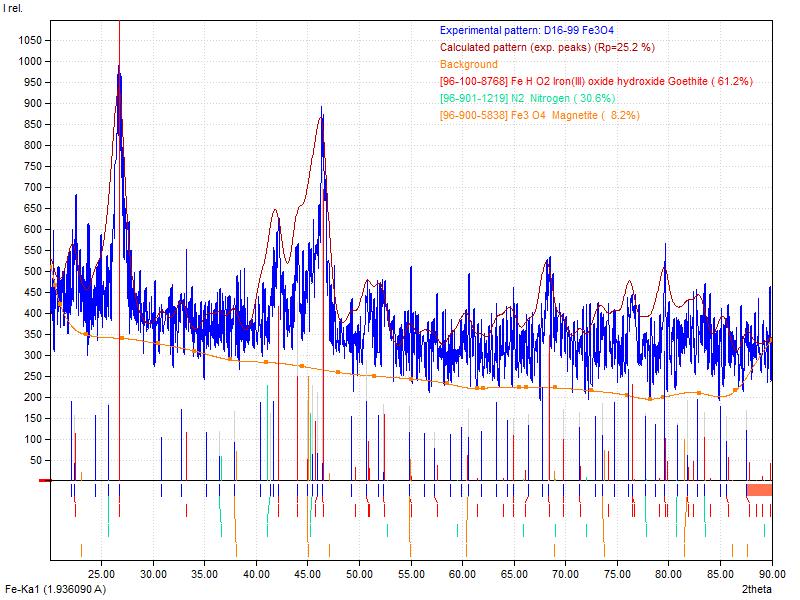This screenshot has height=600, width=800.
Task: Click the 2theta axis label
Action: click(757, 589)
